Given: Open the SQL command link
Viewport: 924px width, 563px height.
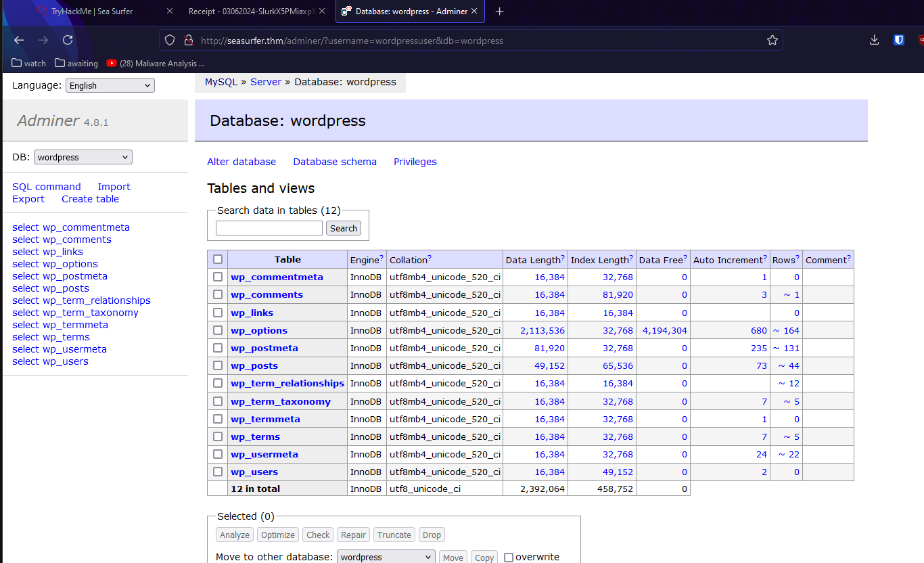Looking at the screenshot, I should click(47, 187).
